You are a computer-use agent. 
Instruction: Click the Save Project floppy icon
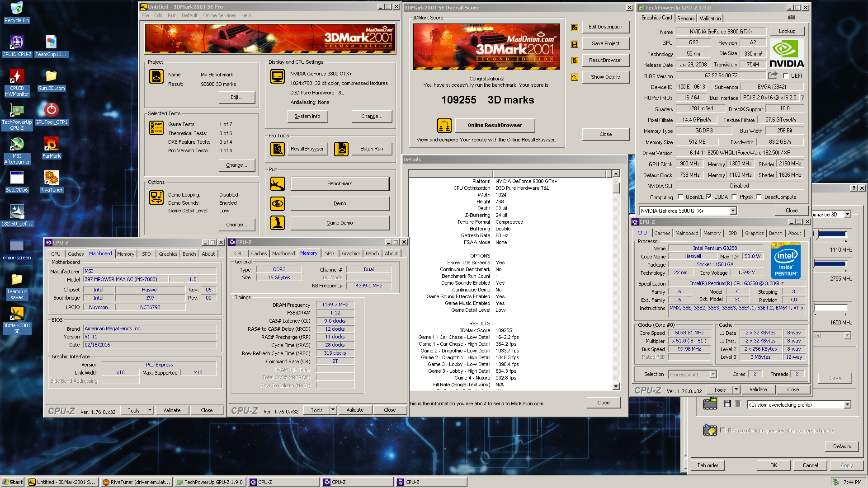pyautogui.click(x=575, y=44)
